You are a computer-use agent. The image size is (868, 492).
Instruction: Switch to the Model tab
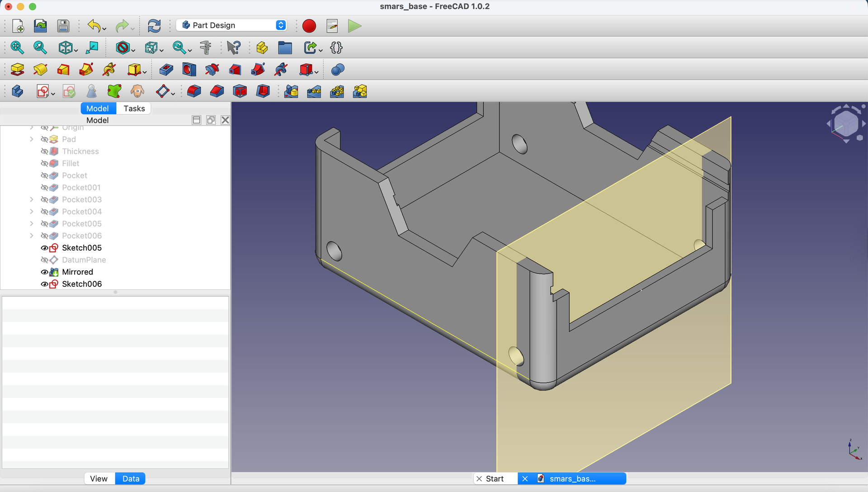[98, 109]
